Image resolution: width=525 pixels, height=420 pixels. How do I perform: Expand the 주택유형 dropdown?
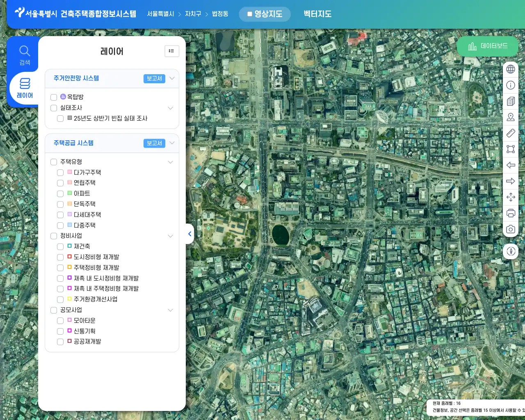pos(171,162)
